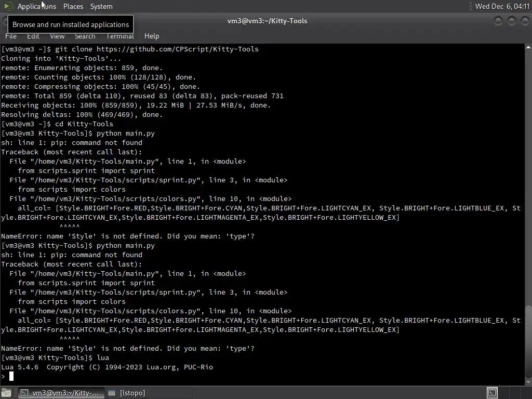Viewport: 532px width, 399px height.
Task: Click the terminal icon on vm3@vm3 taskbar button
Action: point(24,393)
